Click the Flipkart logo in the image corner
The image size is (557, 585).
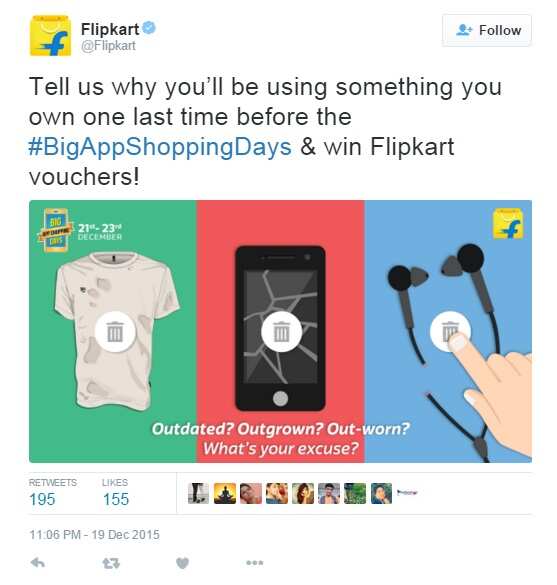[508, 224]
